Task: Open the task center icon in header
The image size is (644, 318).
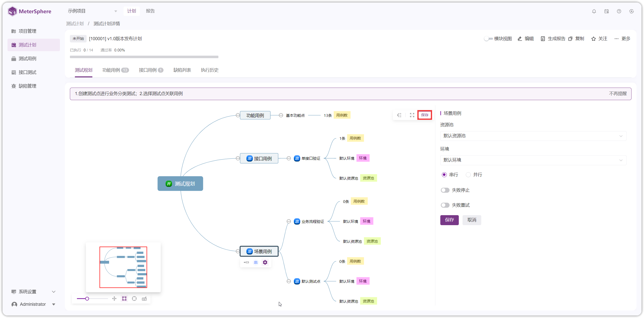Action: [607, 11]
